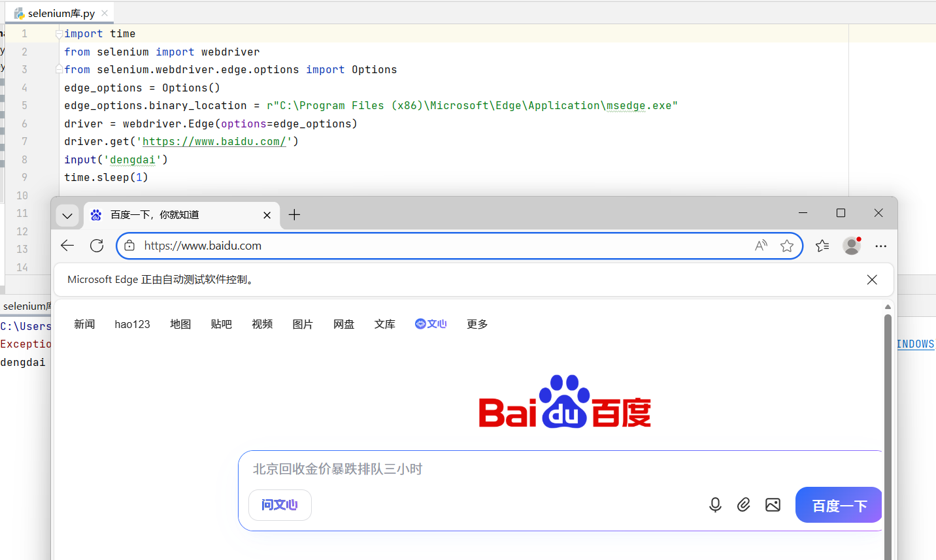
Task: Select the Baidu tab titled 百度一下，你就知道
Action: (x=182, y=215)
